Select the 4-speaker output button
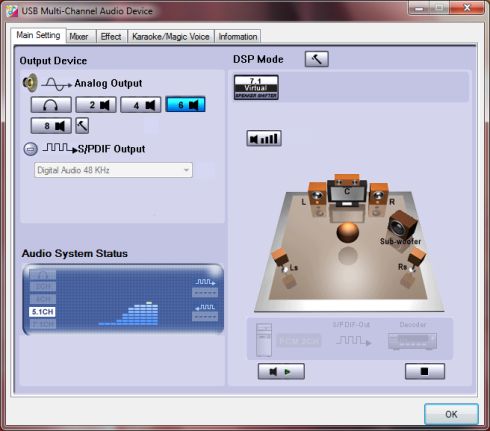The image size is (490, 431). (141, 105)
